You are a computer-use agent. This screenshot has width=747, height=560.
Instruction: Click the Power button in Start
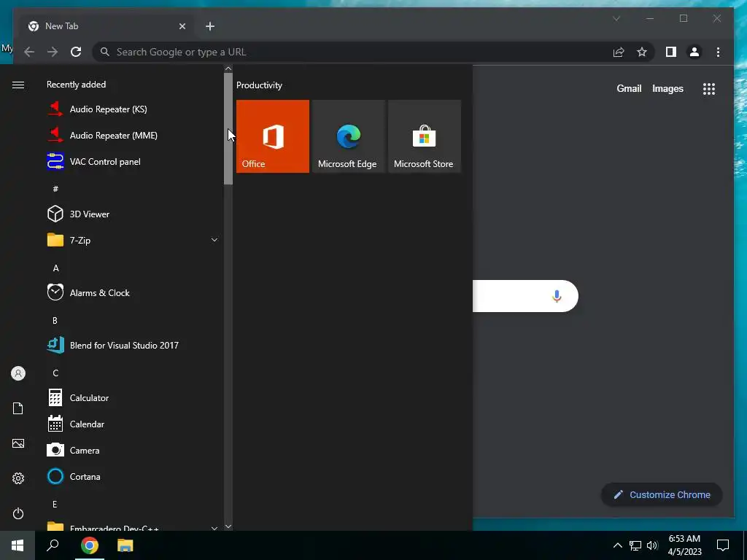point(18,513)
